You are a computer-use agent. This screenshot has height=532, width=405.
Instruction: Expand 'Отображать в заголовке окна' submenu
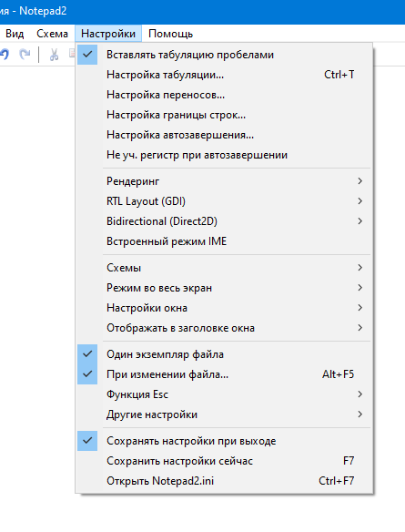coord(225,328)
